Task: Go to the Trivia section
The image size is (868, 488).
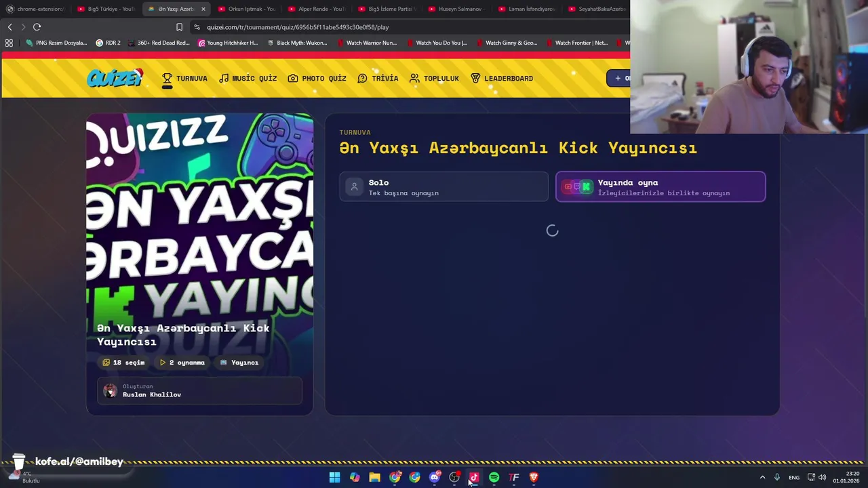Action: pos(378,79)
